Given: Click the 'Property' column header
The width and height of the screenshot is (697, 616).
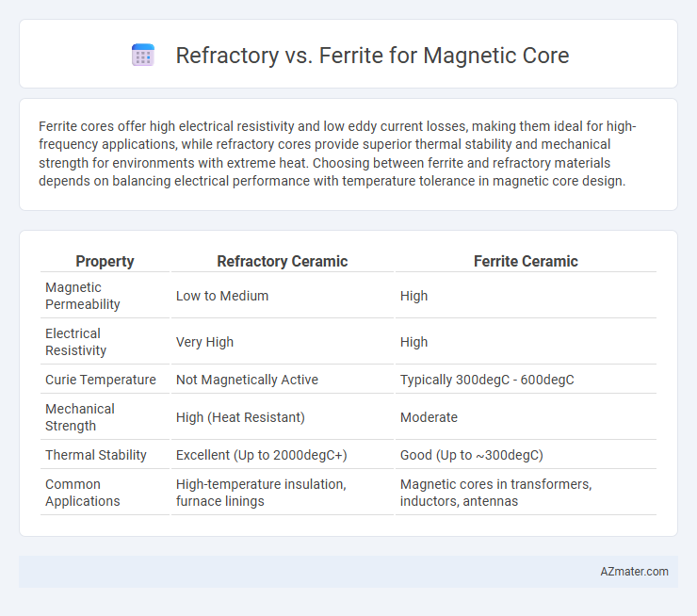Looking at the screenshot, I should click(x=105, y=261).
